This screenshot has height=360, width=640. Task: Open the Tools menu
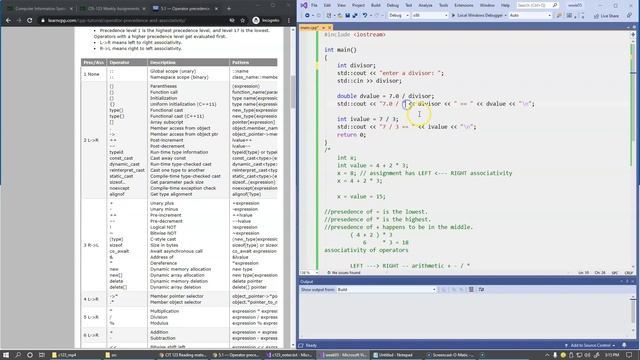[443, 5]
